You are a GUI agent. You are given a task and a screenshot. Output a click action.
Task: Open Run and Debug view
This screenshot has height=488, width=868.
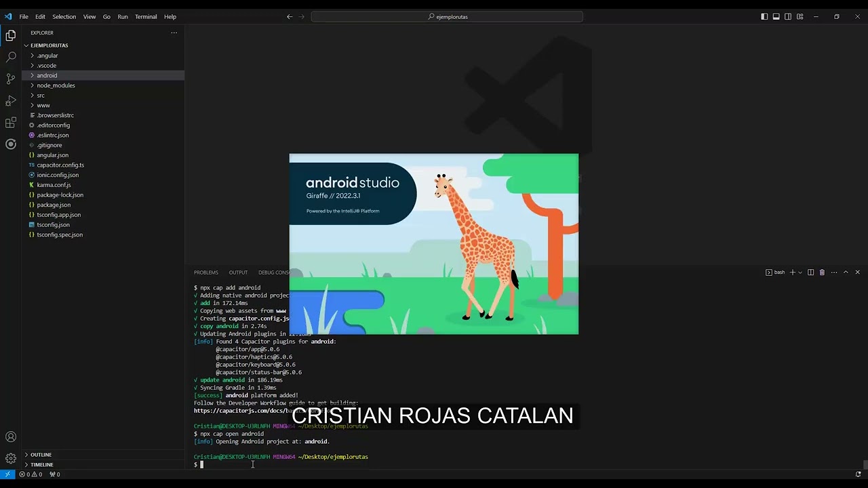pyautogui.click(x=11, y=100)
